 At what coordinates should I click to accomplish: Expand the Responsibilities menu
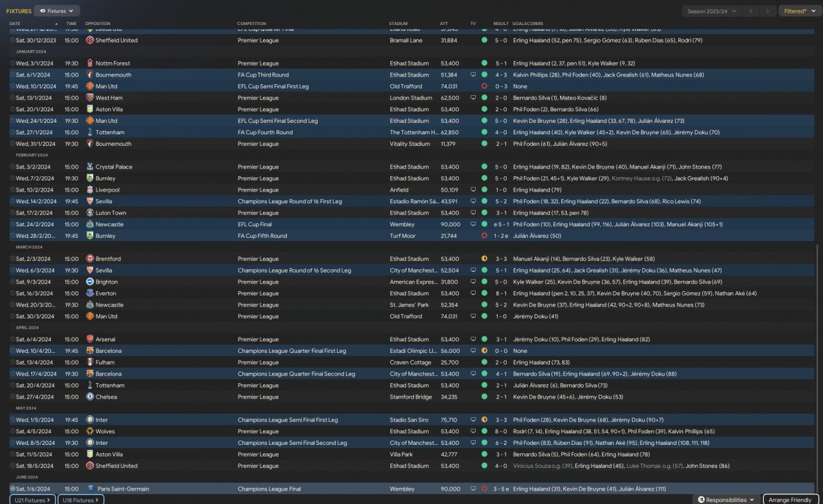click(x=726, y=500)
